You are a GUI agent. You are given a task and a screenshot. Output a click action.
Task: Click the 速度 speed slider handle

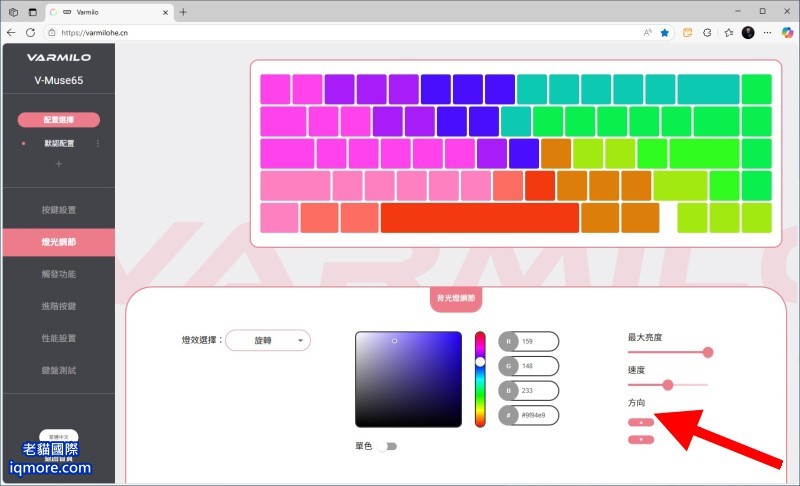(668, 385)
